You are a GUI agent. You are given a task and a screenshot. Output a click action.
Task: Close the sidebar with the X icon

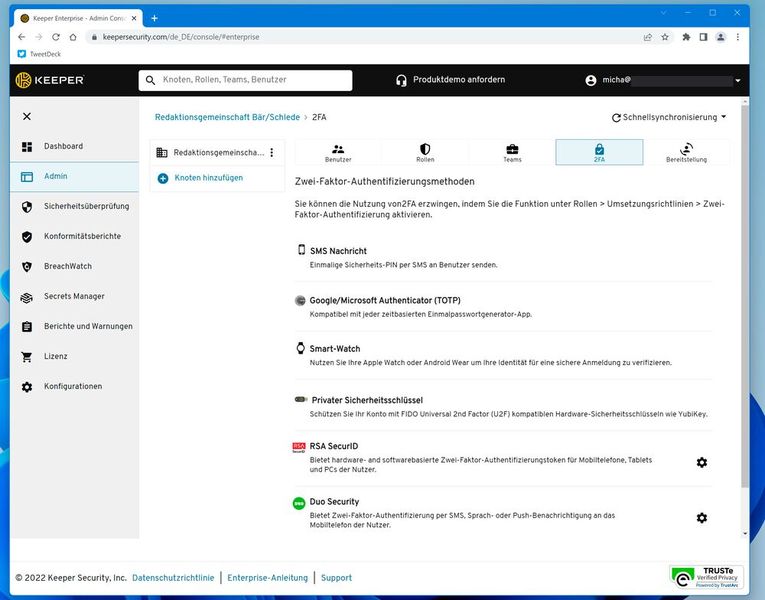pyautogui.click(x=27, y=116)
